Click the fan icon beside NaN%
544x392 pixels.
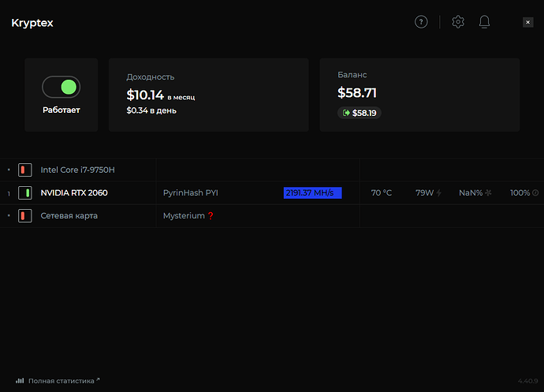[x=488, y=192]
